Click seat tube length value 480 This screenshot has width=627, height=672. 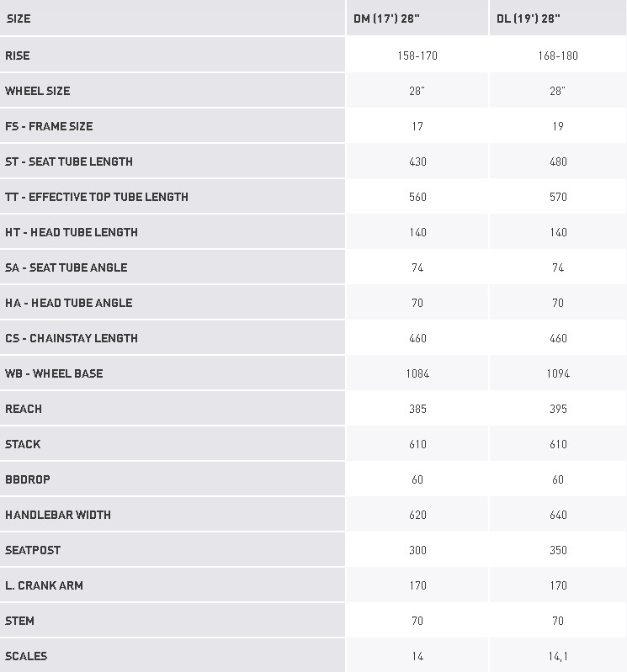[x=558, y=161]
